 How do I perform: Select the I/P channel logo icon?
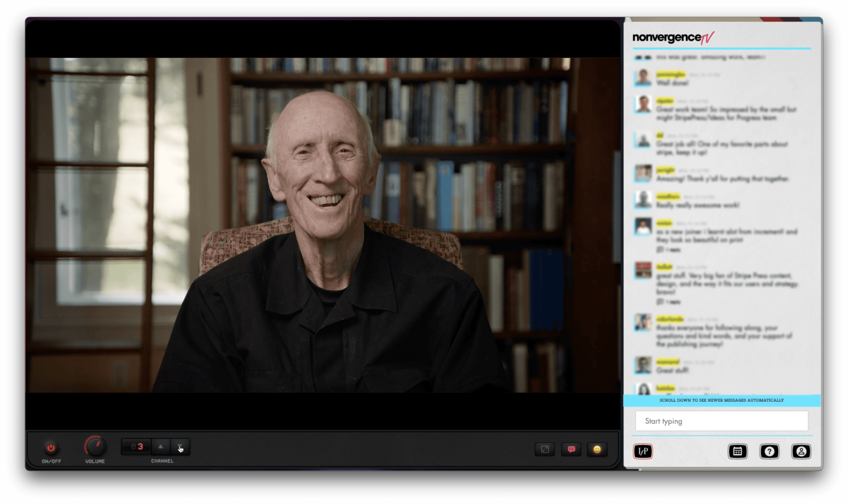[643, 452]
